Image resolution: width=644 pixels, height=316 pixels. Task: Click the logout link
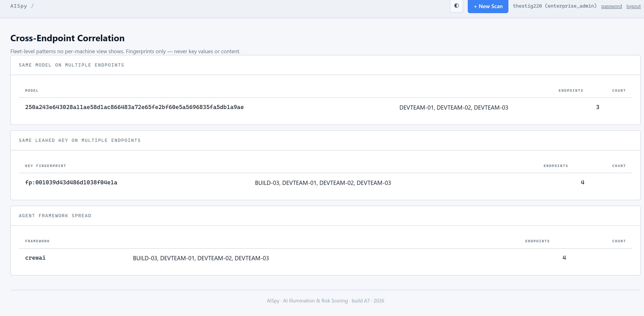click(x=633, y=6)
